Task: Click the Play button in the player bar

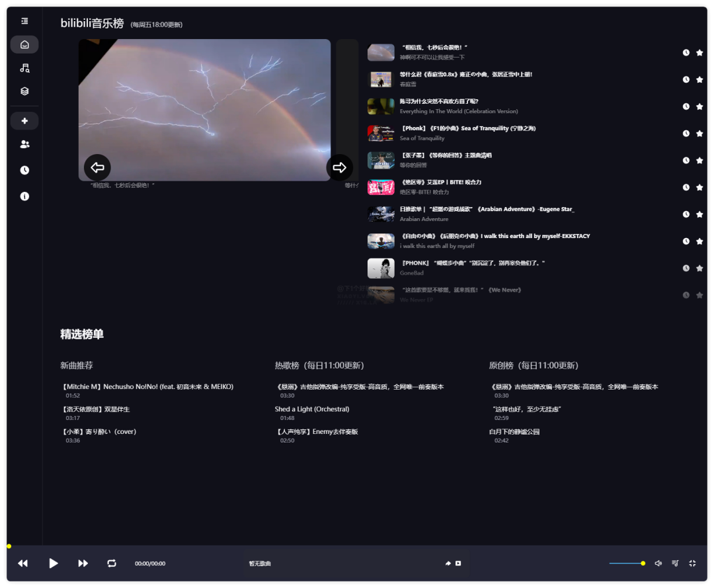Action: tap(54, 563)
